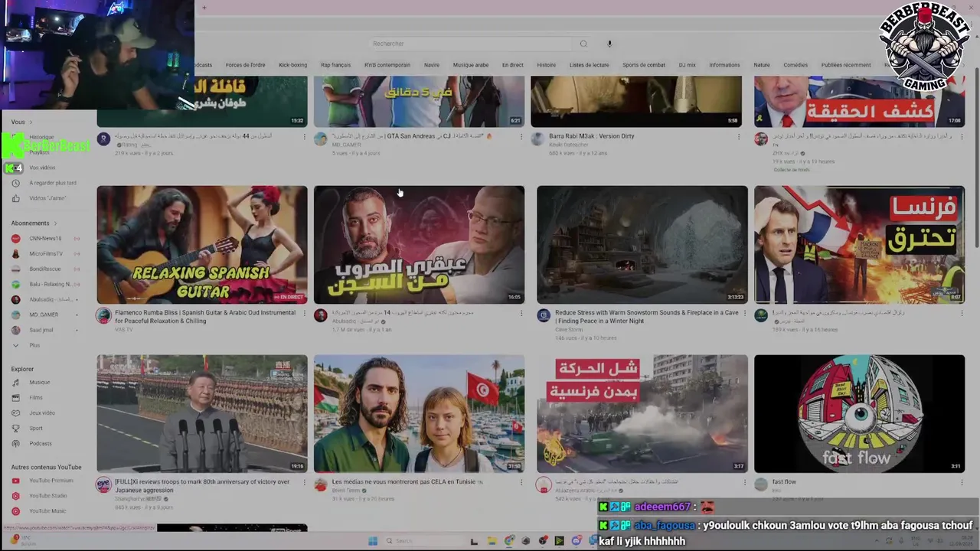Open File Explorer from the taskbar

click(x=491, y=541)
